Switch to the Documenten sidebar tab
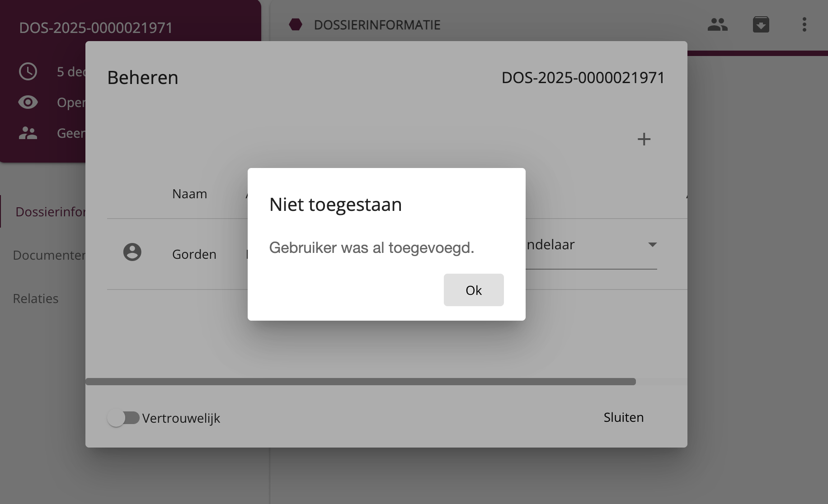Image resolution: width=828 pixels, height=504 pixels. 49,255
